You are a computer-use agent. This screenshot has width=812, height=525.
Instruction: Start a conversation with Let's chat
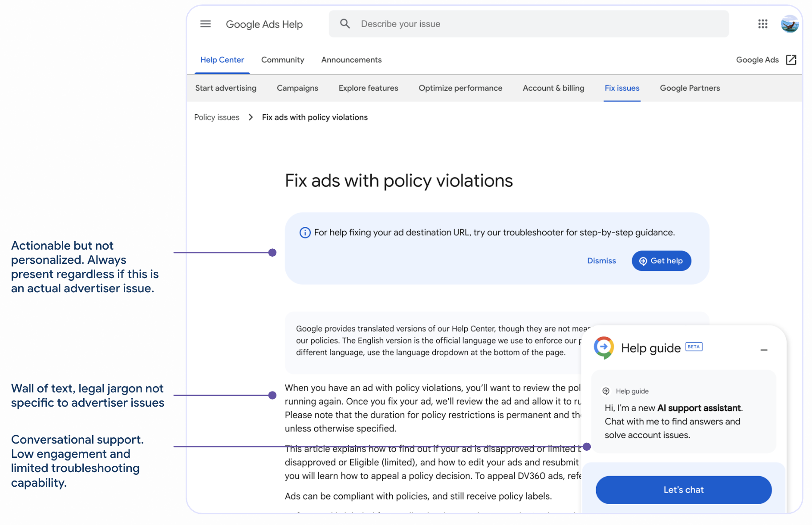coord(683,490)
